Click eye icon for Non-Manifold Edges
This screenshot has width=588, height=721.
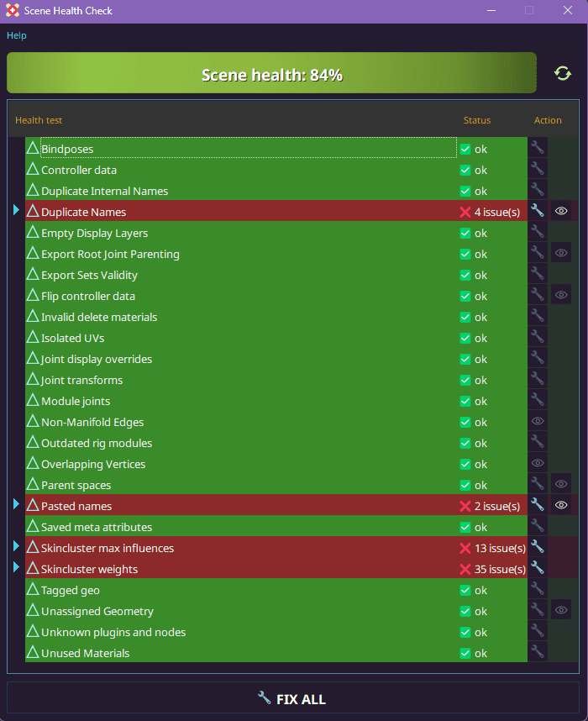(538, 421)
